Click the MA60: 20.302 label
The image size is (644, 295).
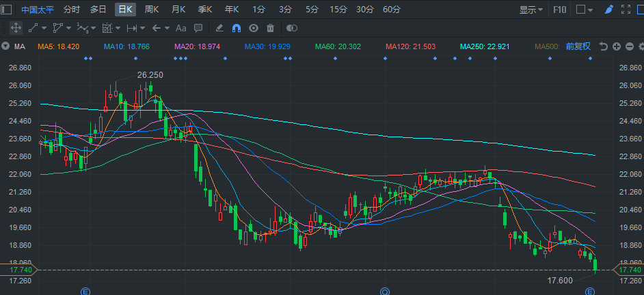[x=338, y=46]
